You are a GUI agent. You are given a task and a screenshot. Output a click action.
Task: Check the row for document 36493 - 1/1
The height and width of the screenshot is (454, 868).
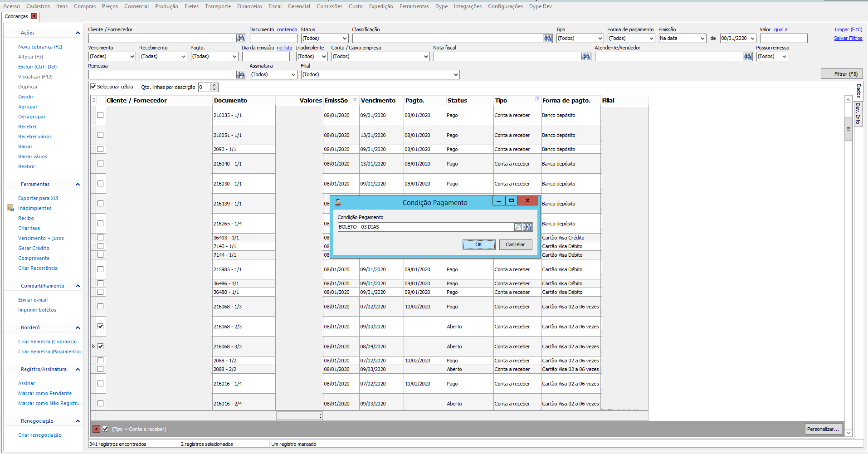[101, 238]
